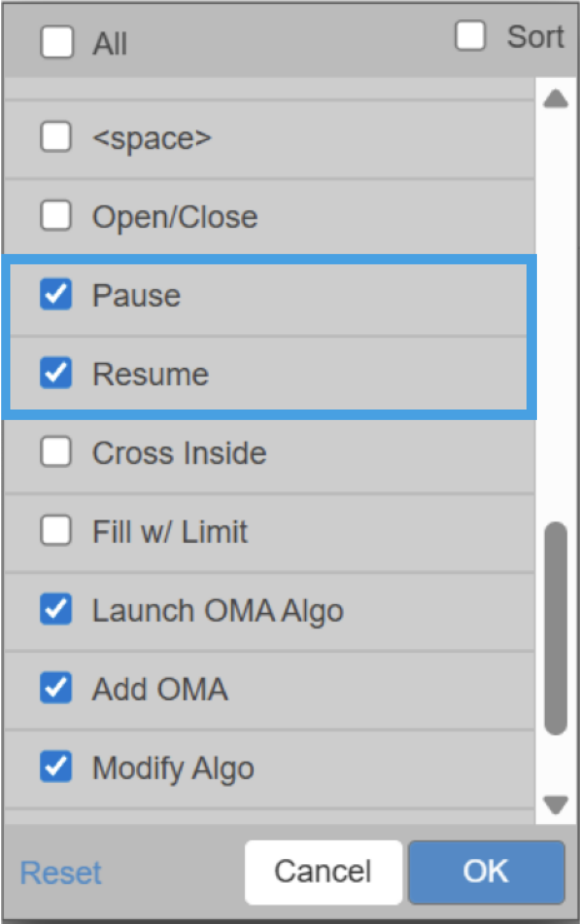Enable the Open/Close checkbox
This screenshot has height=924, width=581.
click(56, 216)
